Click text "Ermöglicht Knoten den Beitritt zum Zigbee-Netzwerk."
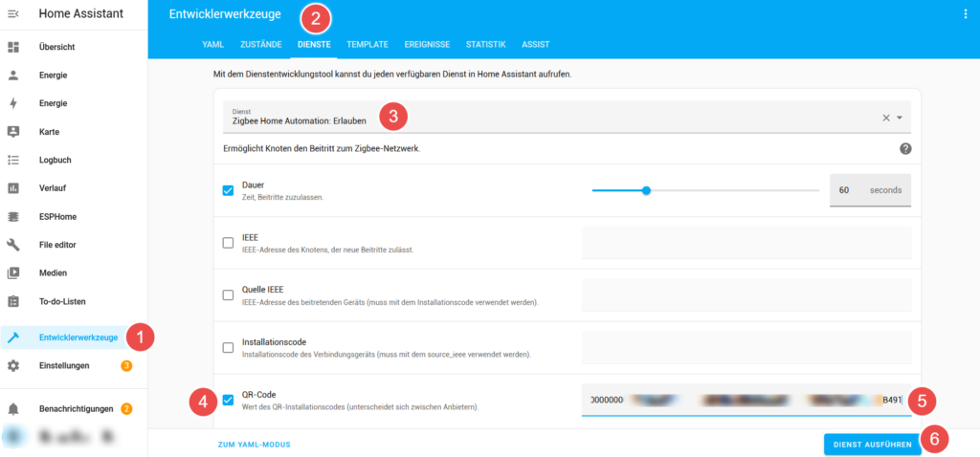This screenshot has width=980, height=457. 322,149
